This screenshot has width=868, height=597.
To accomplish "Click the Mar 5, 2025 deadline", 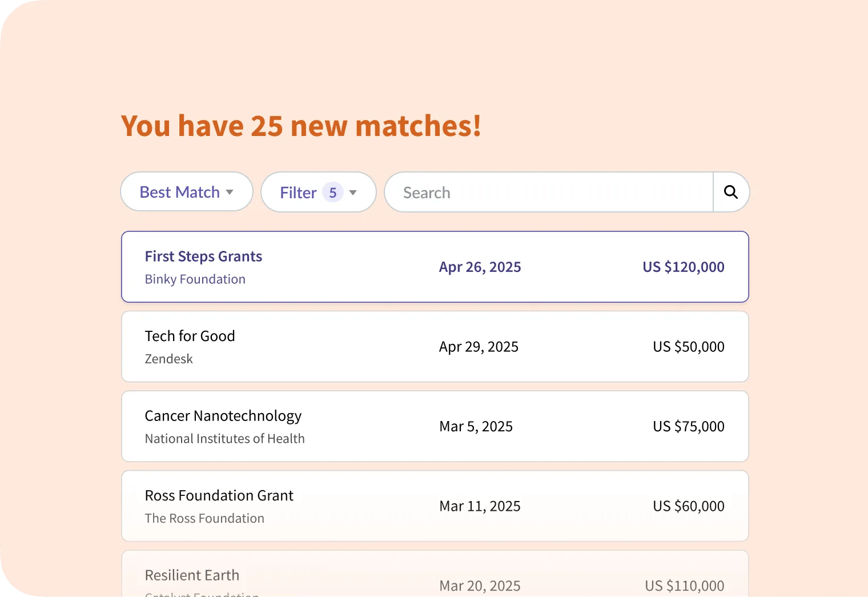I will 476,427.
